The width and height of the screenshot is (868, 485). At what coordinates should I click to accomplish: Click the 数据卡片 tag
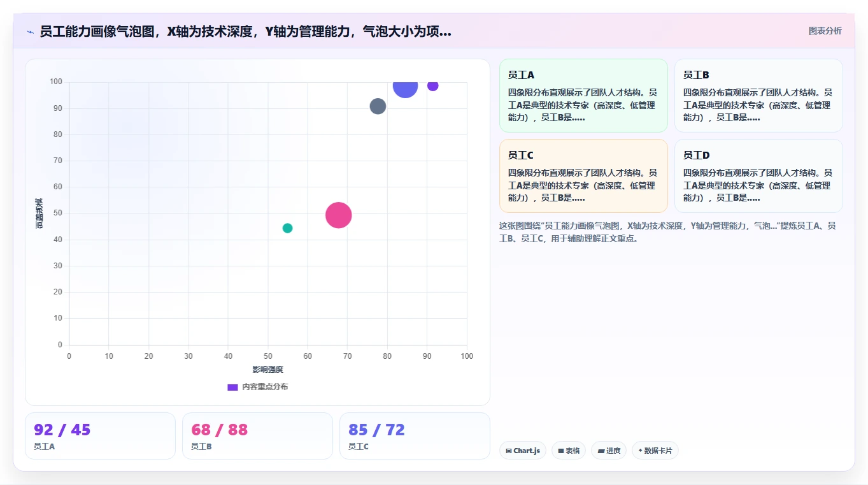[655, 451]
